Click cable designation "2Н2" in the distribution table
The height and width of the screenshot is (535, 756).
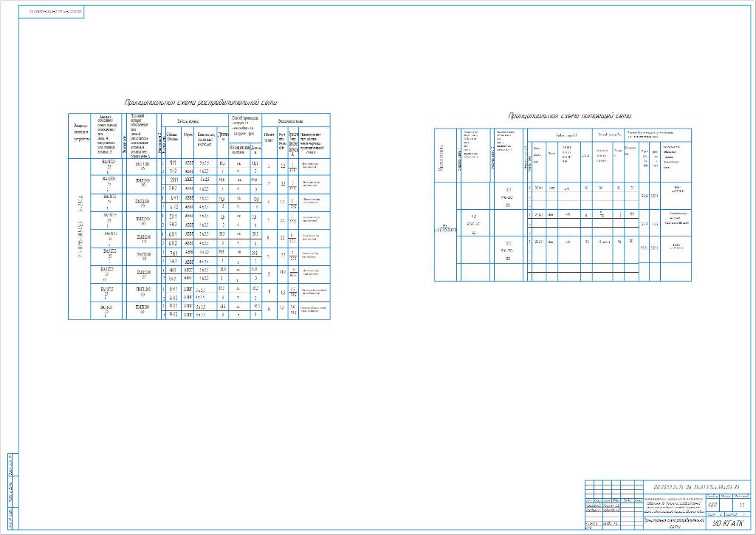point(173,188)
